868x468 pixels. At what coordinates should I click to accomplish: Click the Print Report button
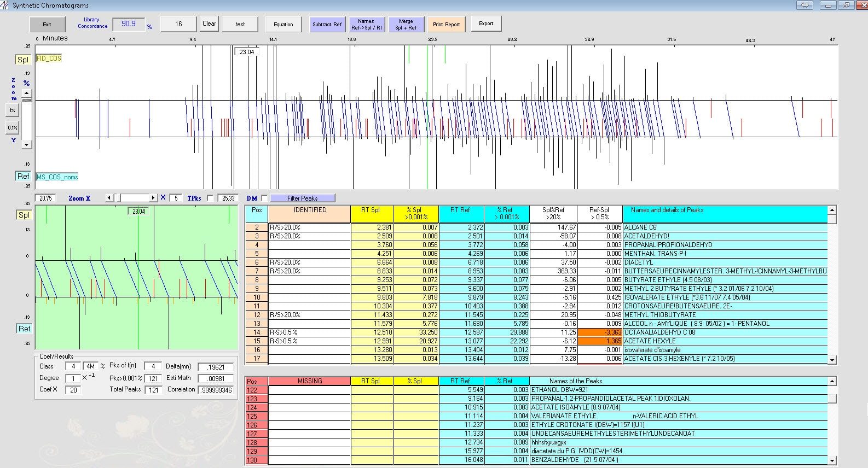[x=446, y=24]
